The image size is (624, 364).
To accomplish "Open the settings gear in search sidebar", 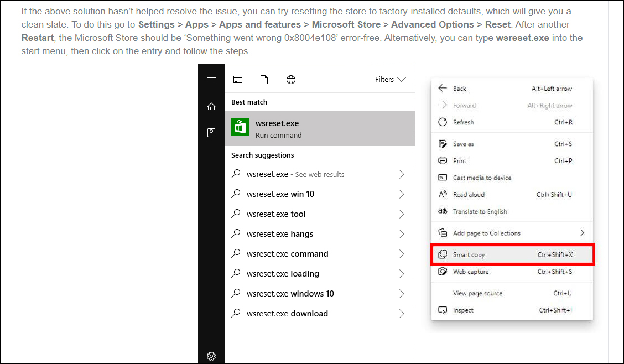I will point(211,356).
